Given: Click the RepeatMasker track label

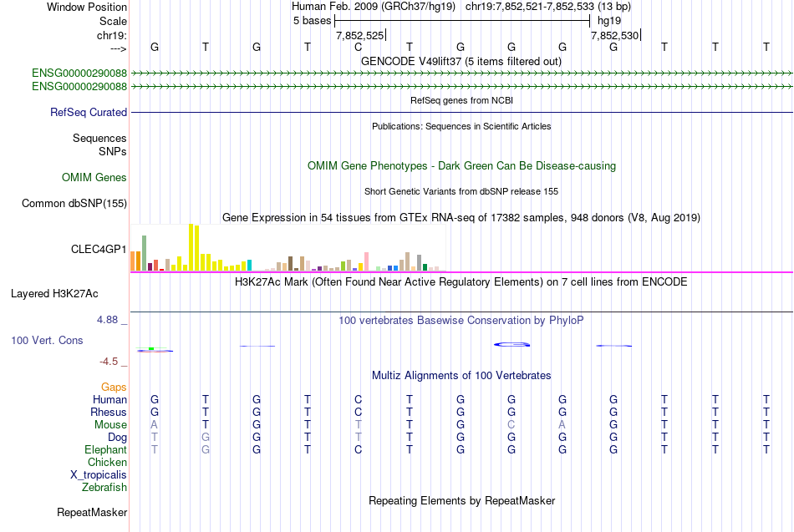Looking at the screenshot, I should [92, 512].
